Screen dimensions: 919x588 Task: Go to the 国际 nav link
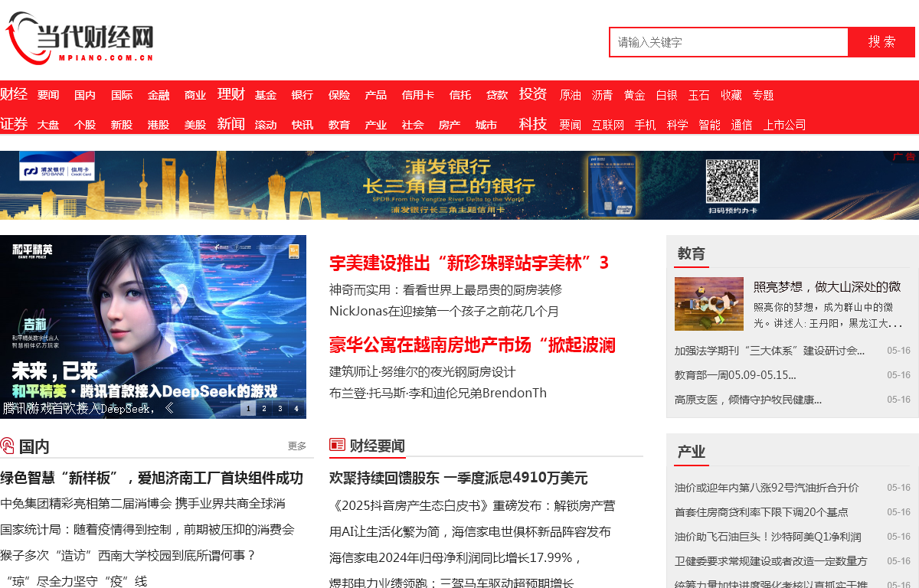(122, 95)
